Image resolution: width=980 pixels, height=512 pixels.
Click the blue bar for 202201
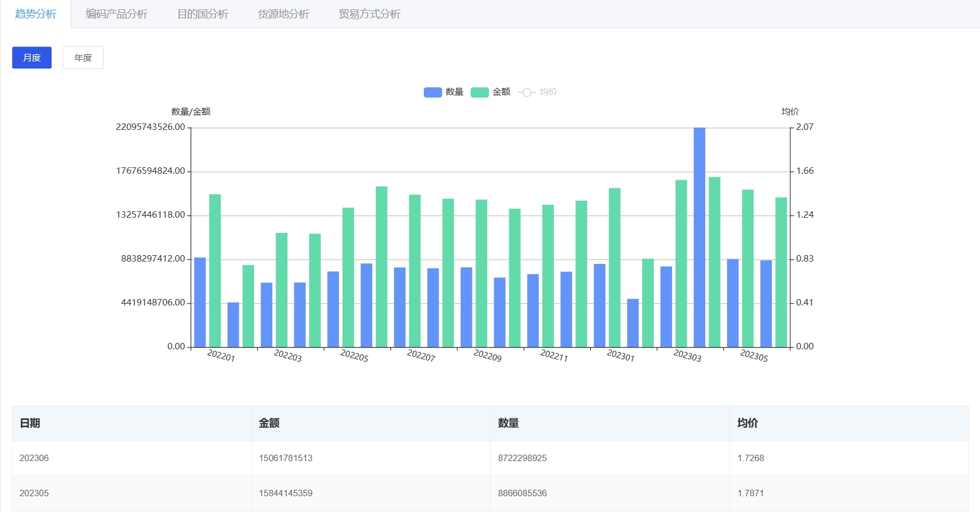[x=200, y=302]
